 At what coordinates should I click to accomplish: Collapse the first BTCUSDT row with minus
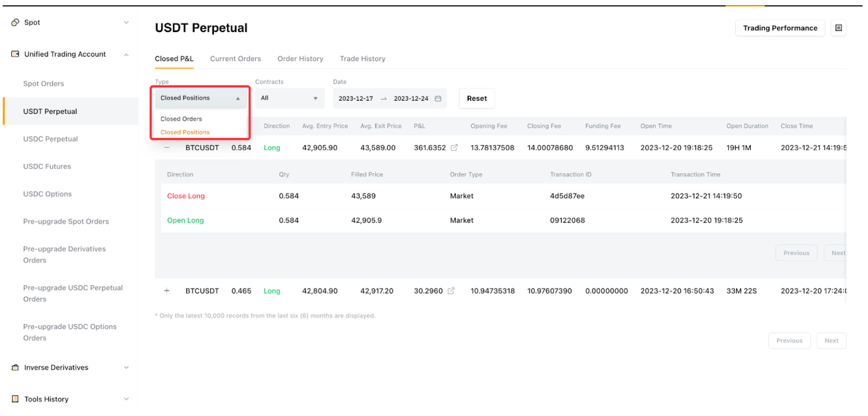[x=167, y=148]
